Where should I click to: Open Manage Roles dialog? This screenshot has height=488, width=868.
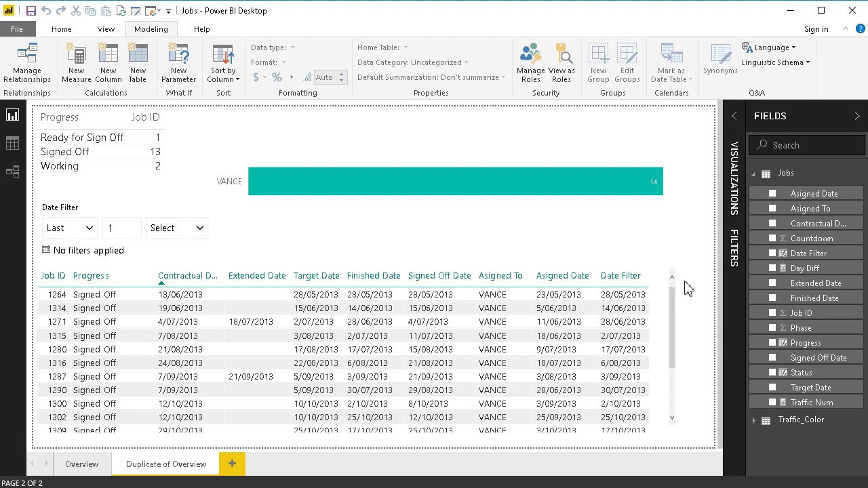[x=530, y=63]
